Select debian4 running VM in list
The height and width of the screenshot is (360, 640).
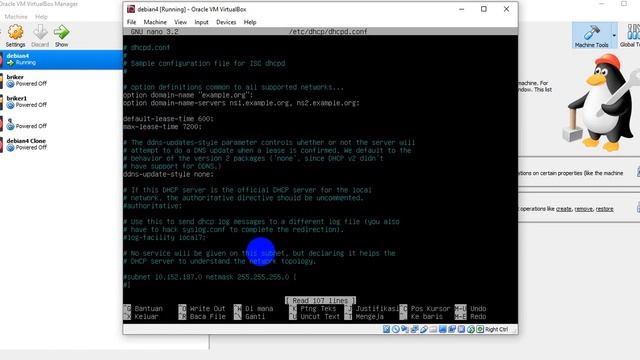click(61, 59)
